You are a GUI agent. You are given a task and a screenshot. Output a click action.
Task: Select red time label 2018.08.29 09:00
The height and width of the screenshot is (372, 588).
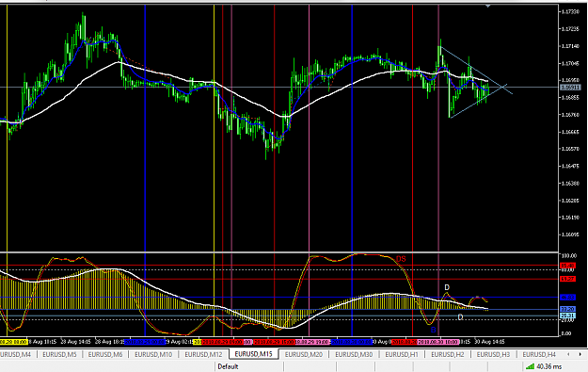click(x=222, y=342)
